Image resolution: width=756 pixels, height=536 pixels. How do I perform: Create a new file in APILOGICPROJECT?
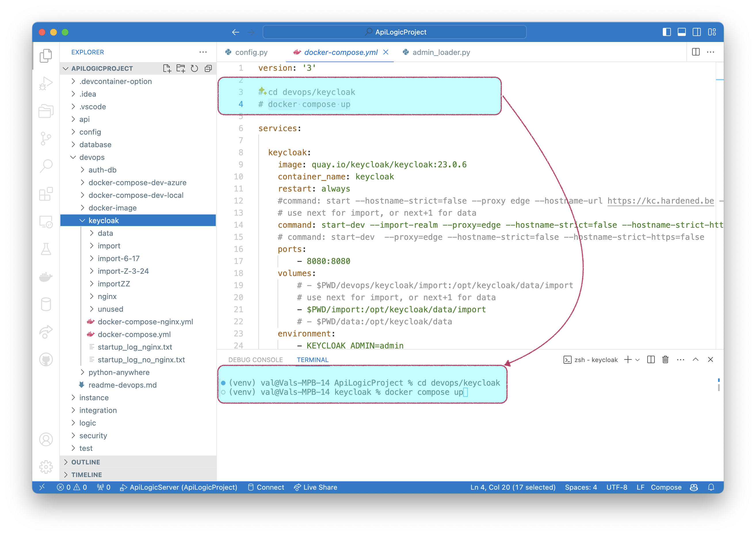pos(167,68)
